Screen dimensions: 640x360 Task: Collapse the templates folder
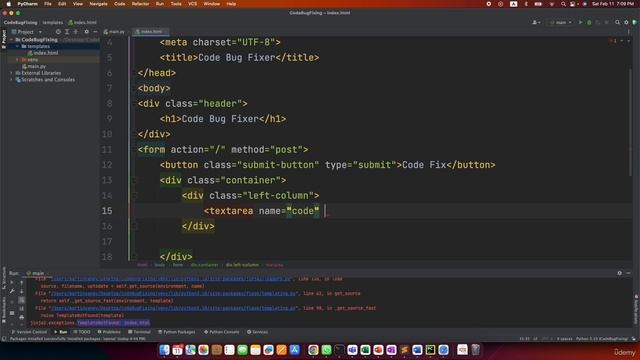coord(18,46)
